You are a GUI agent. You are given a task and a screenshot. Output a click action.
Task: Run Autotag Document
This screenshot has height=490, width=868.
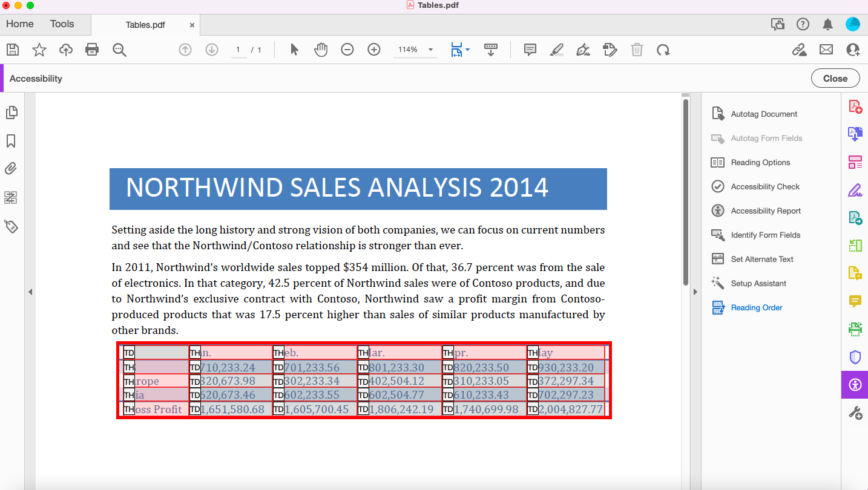[754, 114]
